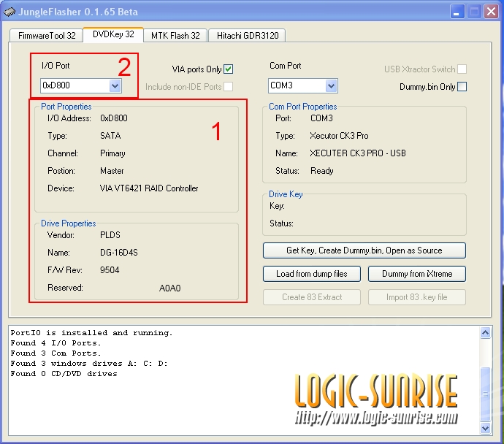Image resolution: width=504 pixels, height=444 pixels.
Task: Click the log line 'PortIO is installed and running.'
Action: pos(91,333)
